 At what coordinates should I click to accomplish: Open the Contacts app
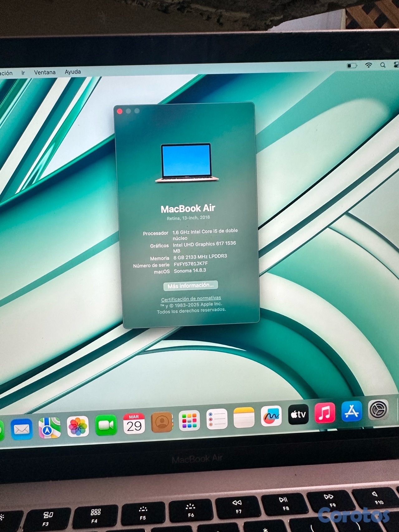[162, 422]
